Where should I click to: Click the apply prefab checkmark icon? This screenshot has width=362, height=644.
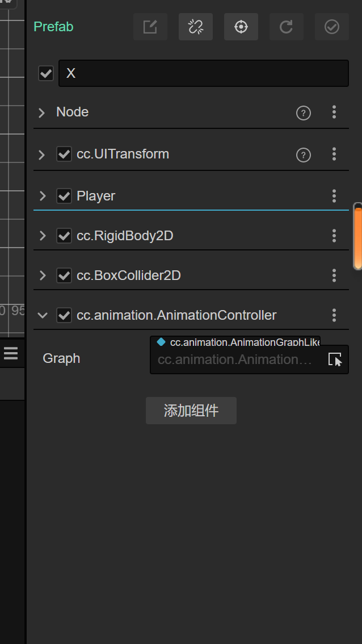click(332, 27)
